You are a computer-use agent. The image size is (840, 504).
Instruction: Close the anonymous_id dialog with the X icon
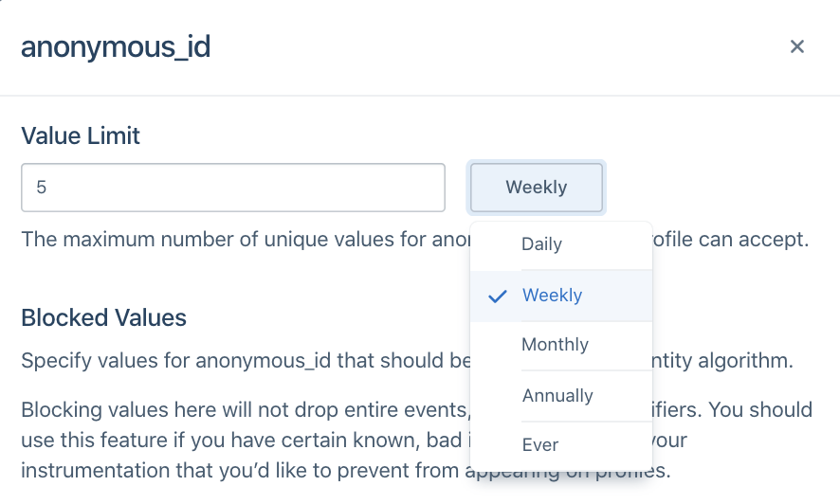point(797,46)
